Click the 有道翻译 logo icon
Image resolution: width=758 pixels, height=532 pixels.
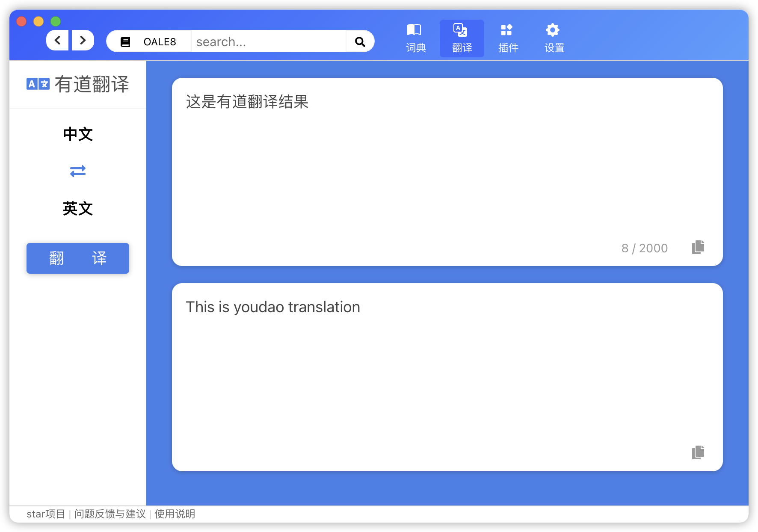click(x=38, y=84)
